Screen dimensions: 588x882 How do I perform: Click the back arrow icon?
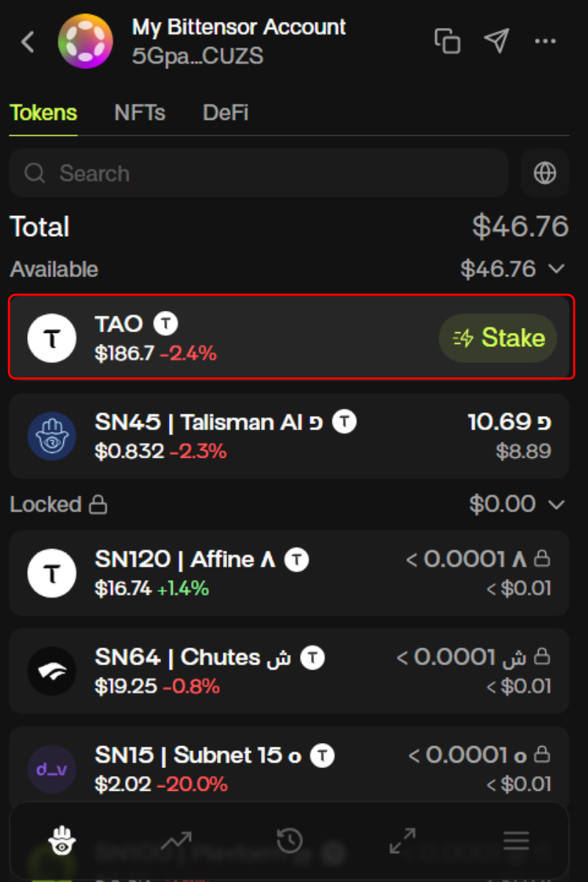[x=28, y=42]
